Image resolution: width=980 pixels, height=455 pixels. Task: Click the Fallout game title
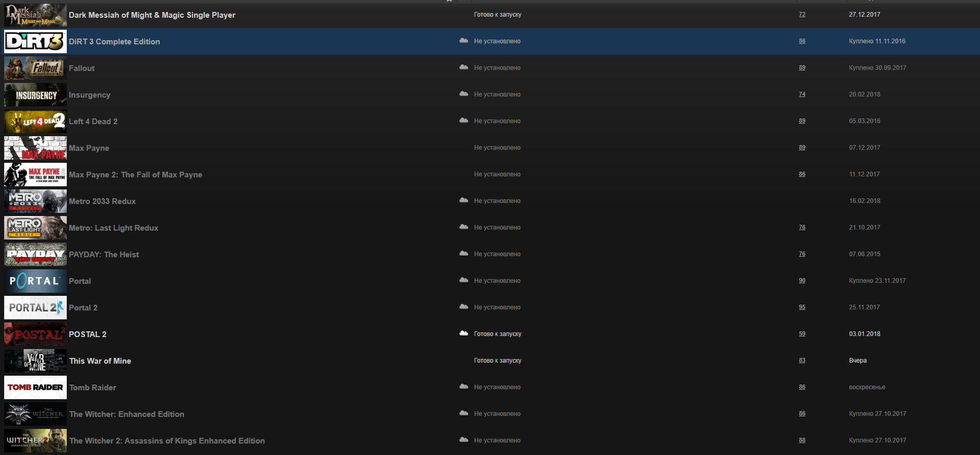[82, 68]
